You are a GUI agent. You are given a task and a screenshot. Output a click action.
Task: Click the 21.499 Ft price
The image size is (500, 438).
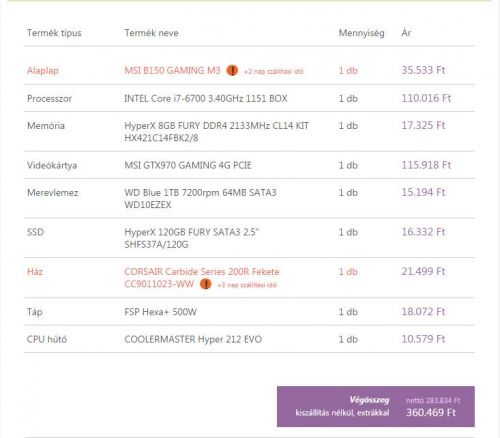click(423, 271)
